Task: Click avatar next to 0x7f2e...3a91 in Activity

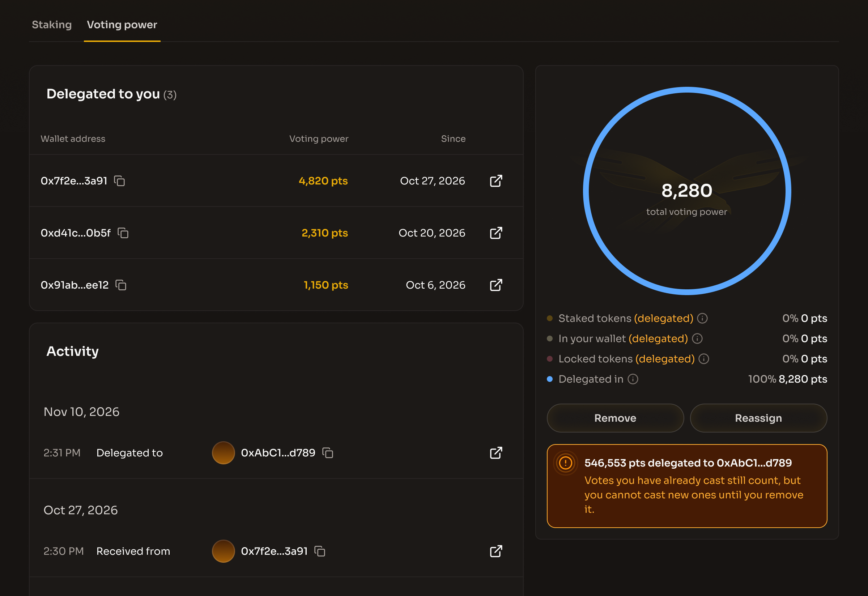Action: point(224,552)
